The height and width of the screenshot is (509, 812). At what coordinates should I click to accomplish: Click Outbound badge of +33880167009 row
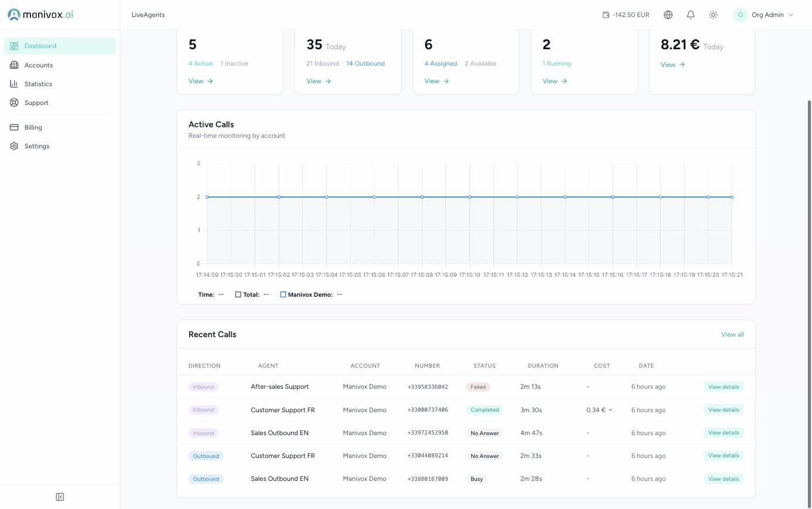[206, 479]
